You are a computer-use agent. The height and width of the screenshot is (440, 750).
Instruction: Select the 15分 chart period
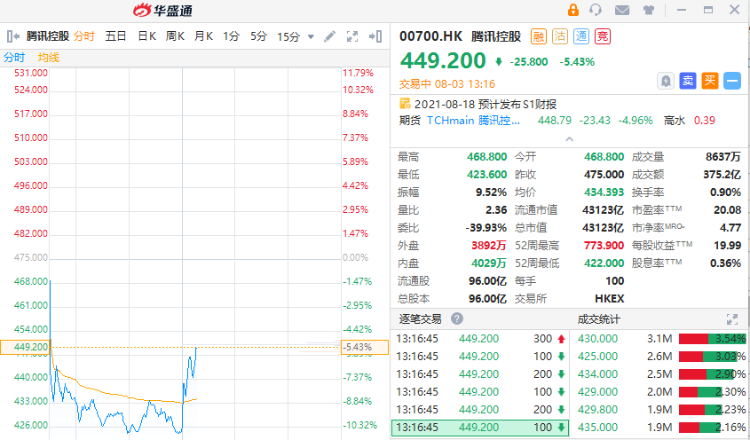tap(288, 37)
